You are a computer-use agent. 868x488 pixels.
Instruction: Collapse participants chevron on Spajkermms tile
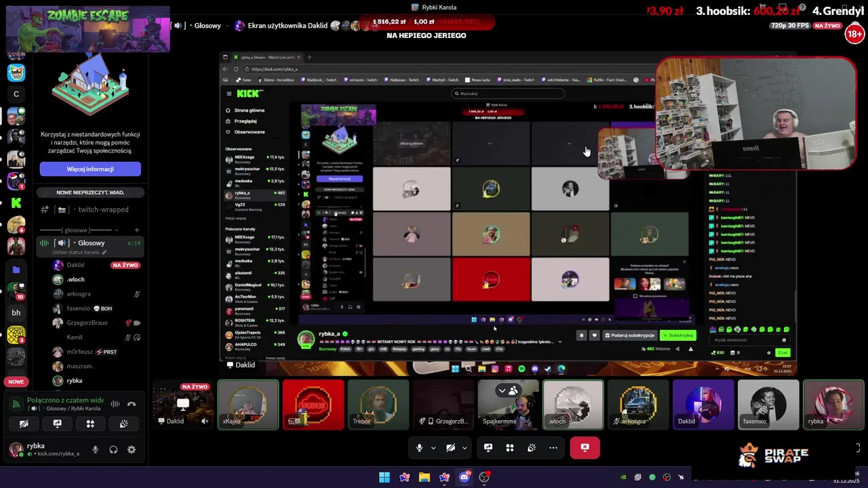click(502, 390)
